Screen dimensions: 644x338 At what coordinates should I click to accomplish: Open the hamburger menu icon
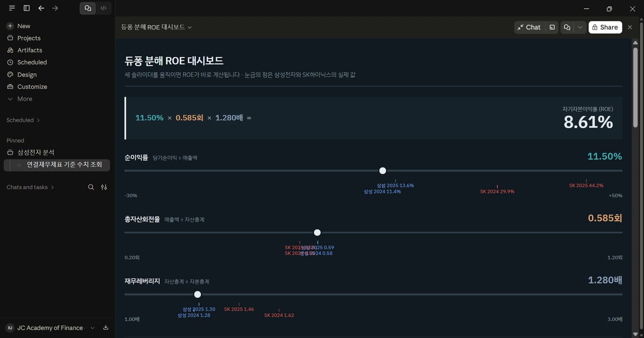12,8
